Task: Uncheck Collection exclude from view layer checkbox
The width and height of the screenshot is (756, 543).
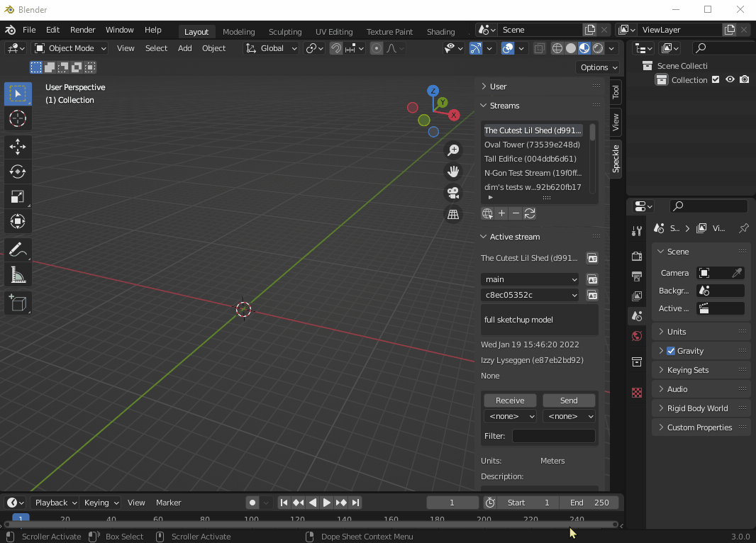Action: click(716, 79)
